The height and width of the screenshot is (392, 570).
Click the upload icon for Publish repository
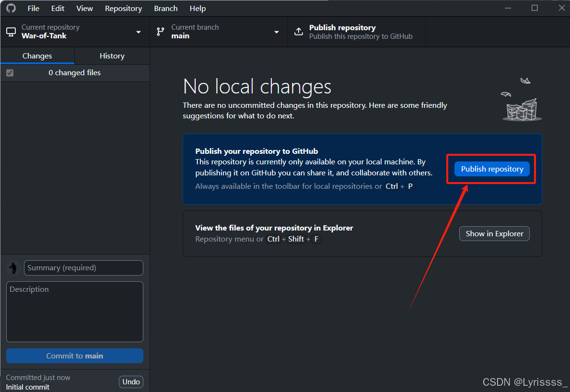click(299, 32)
